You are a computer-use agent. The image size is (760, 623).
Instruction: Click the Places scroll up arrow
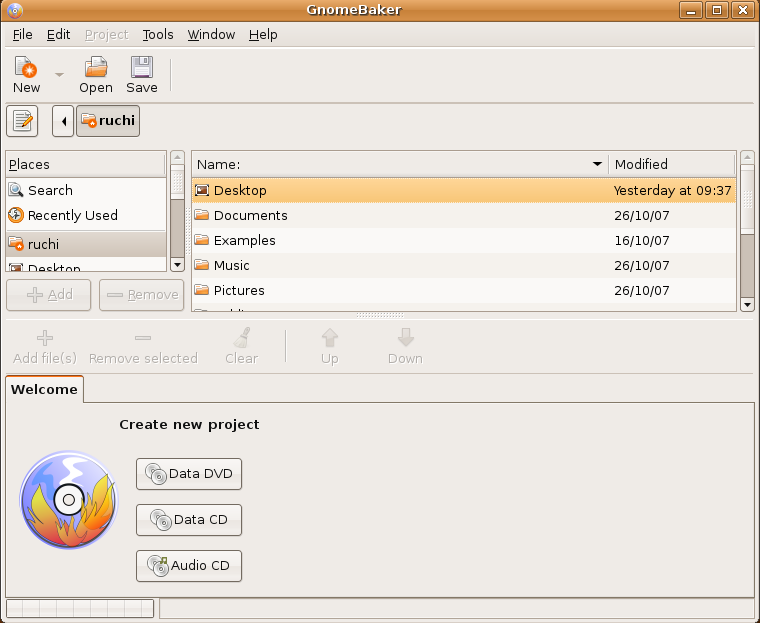coord(177,157)
